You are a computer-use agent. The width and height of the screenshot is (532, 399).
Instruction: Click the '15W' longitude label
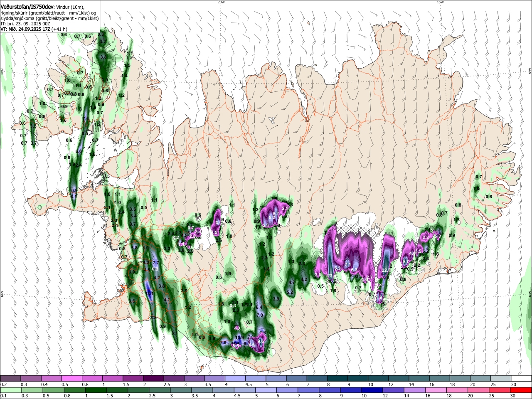pos(440,2)
